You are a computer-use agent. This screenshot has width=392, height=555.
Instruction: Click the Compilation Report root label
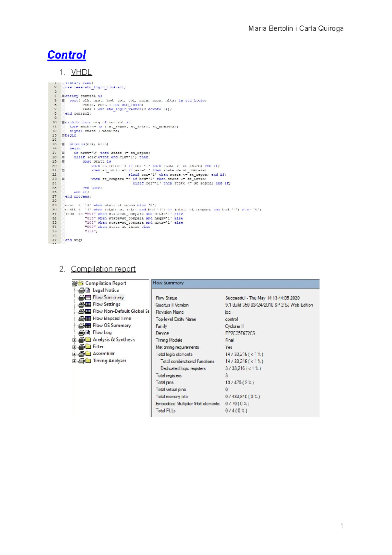click(x=106, y=283)
